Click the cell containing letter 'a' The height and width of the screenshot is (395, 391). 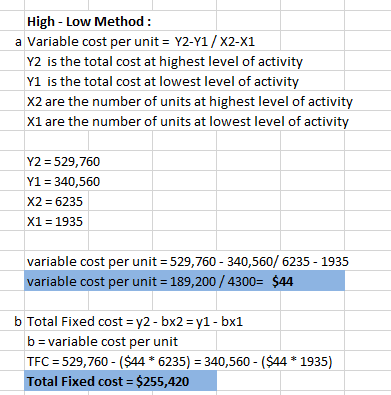18,41
